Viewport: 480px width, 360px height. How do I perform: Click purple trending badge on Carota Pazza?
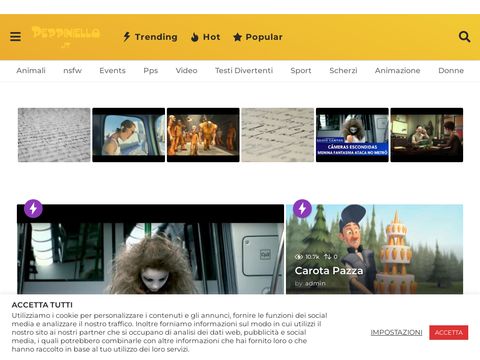302,209
